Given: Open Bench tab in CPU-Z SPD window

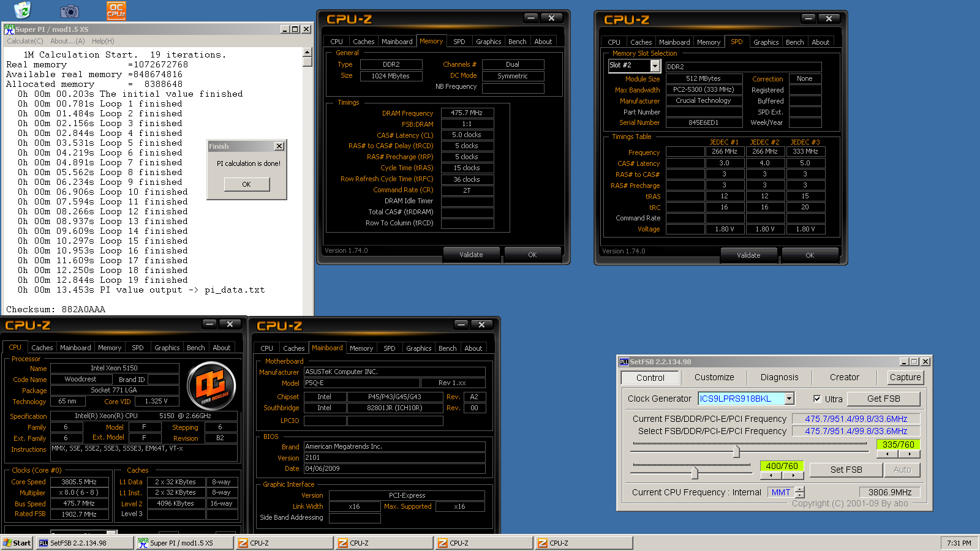Looking at the screenshot, I should point(794,42).
